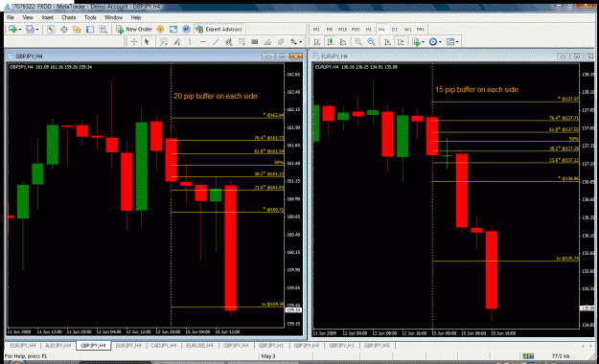Switch to the CADJPY,H4 chart tab
This screenshot has width=599, height=364.
click(164, 346)
